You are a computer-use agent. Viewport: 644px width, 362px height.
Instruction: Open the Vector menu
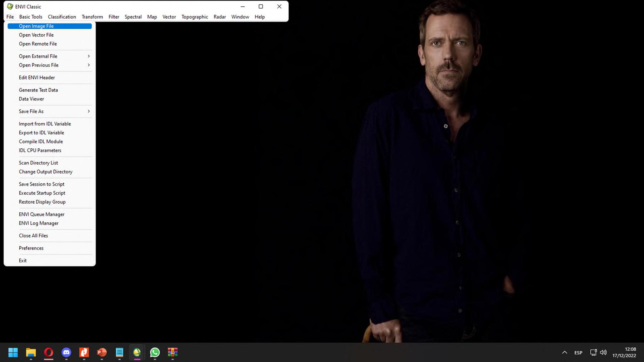point(169,17)
